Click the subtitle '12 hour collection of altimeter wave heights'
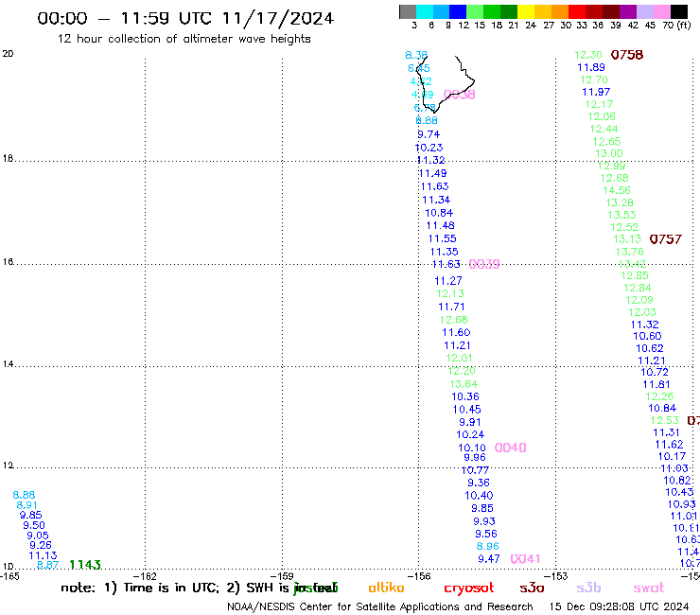Screen dimensions: 700x615 (x=184, y=39)
